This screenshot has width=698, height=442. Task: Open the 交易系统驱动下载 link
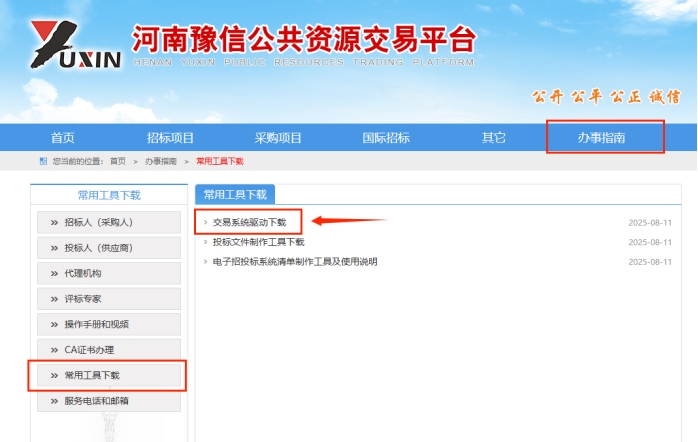[x=249, y=222]
